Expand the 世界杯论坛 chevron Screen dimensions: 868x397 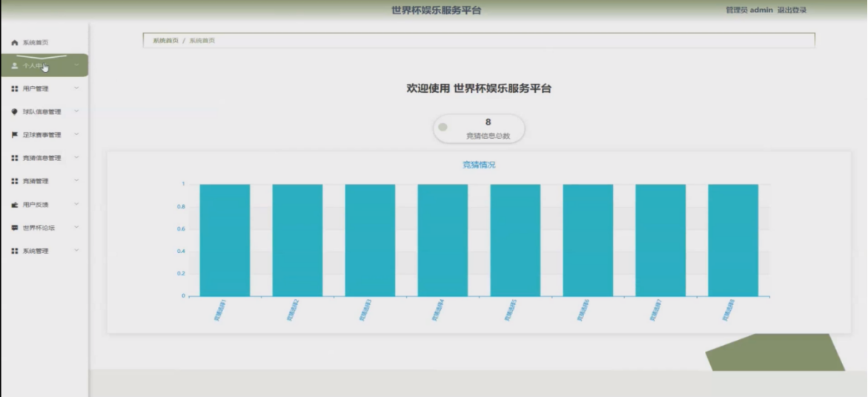click(76, 227)
